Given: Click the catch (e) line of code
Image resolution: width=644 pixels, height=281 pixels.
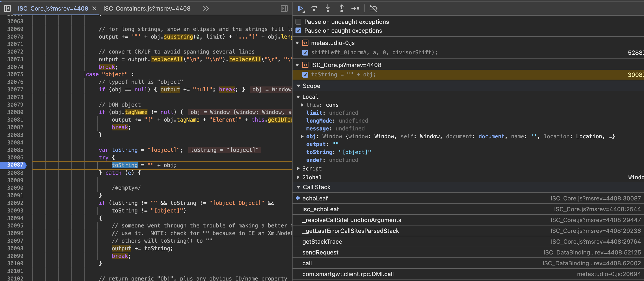Looking at the screenshot, I should click(x=120, y=173).
